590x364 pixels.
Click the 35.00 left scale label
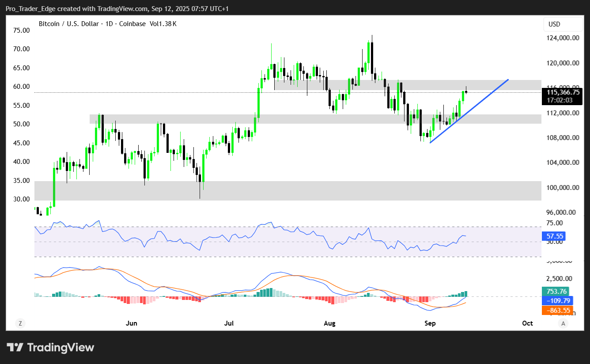[22, 181]
